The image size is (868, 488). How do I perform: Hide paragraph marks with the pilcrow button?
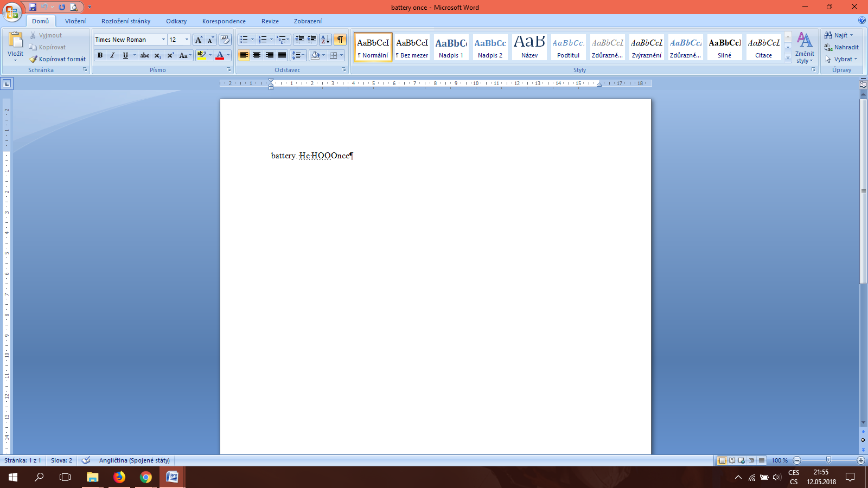point(340,40)
